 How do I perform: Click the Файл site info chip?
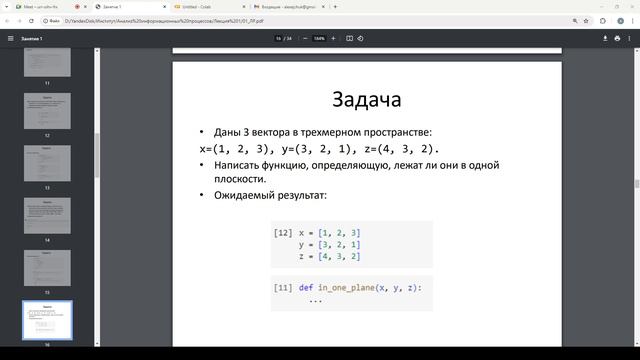tap(52, 21)
